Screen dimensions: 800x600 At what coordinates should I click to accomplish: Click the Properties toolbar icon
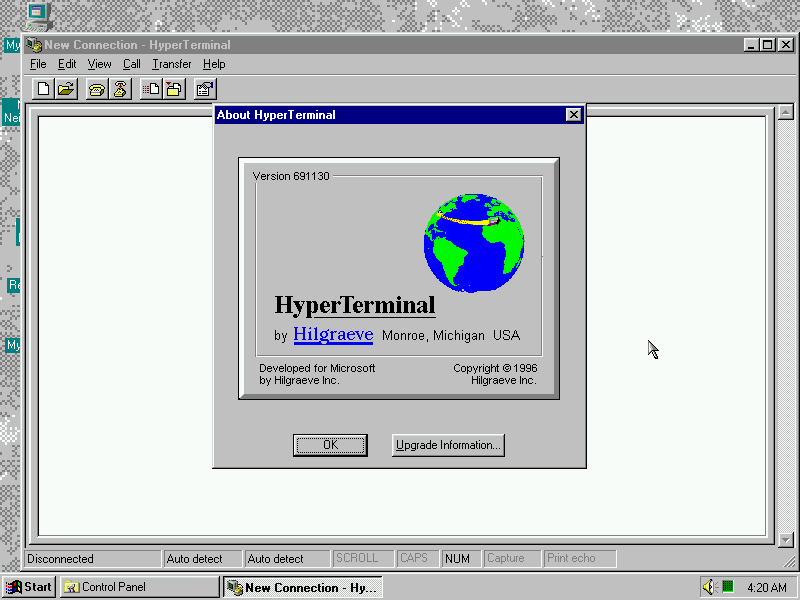pyautogui.click(x=205, y=89)
